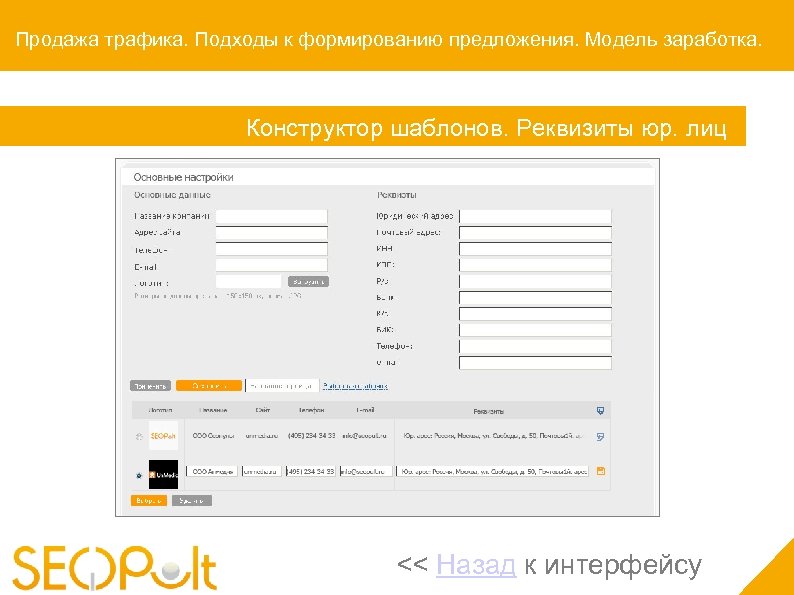The image size is (794, 595).
Task: Click the edit icon in the table header
Action: click(600, 411)
